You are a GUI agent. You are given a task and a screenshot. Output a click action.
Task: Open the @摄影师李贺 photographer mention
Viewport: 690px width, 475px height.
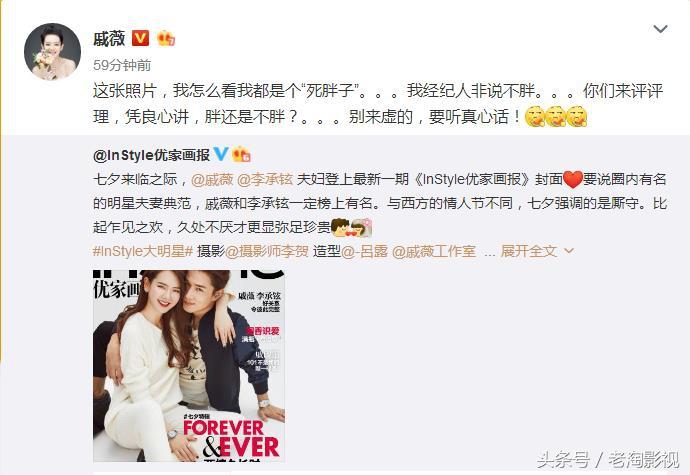[x=267, y=251]
